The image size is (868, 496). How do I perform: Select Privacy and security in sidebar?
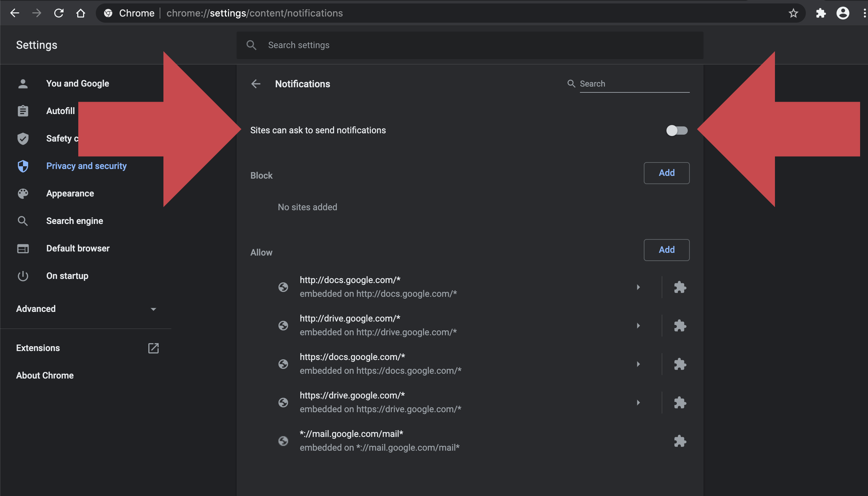click(x=87, y=166)
